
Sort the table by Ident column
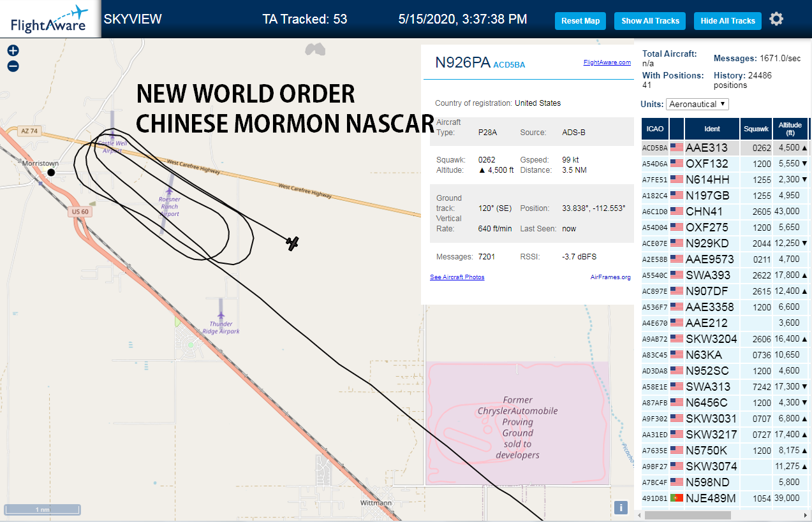click(712, 129)
